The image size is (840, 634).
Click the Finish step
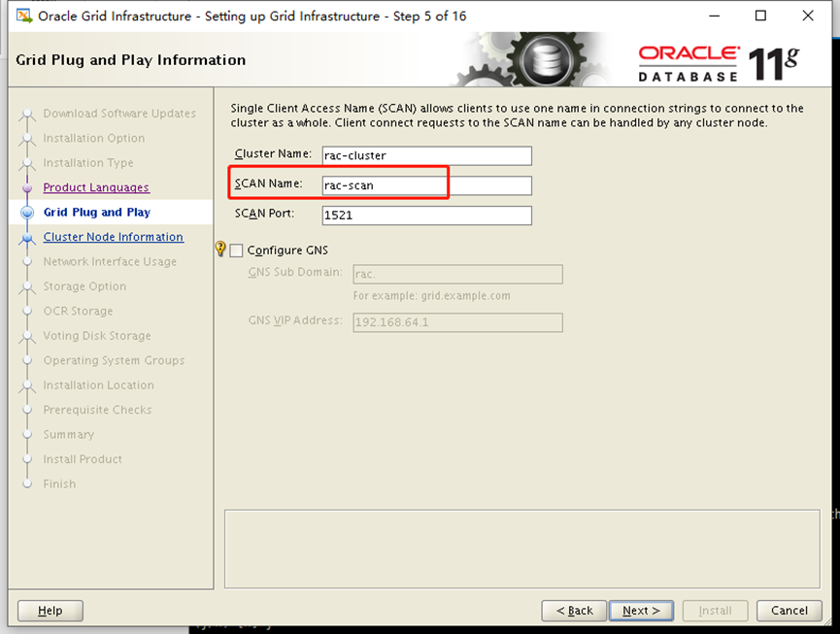coord(59,484)
